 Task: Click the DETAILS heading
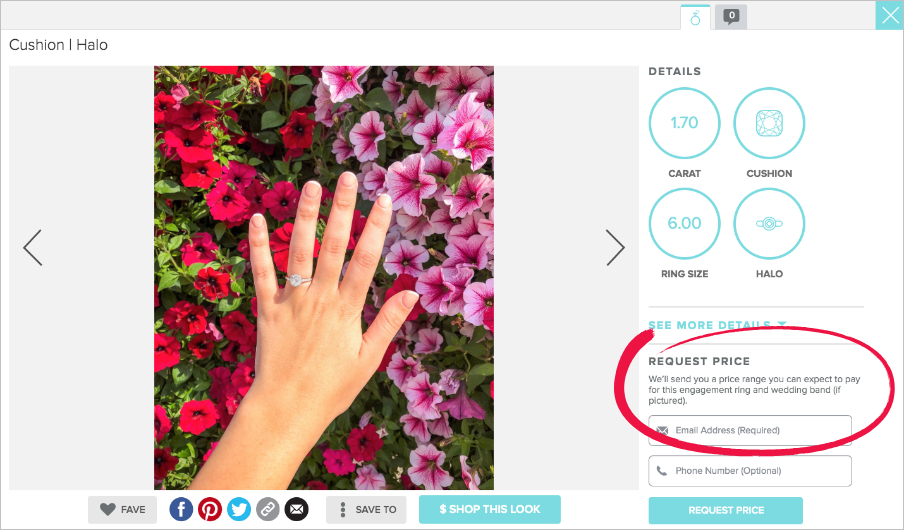[675, 72]
